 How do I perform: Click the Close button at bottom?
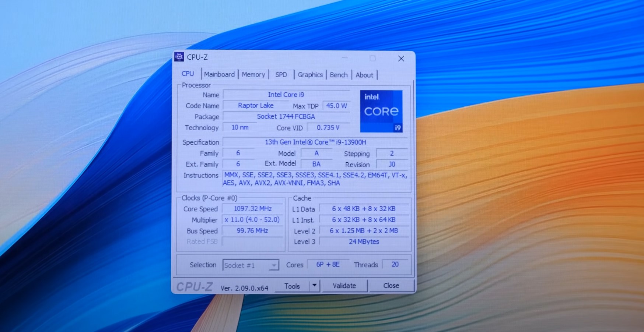[391, 286]
